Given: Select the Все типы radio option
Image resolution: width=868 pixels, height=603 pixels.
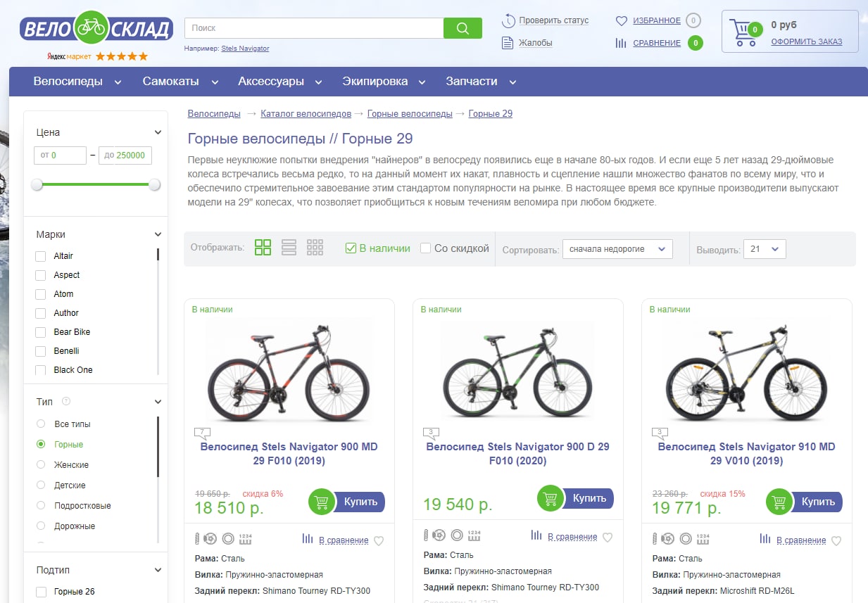Looking at the screenshot, I should coord(41,424).
